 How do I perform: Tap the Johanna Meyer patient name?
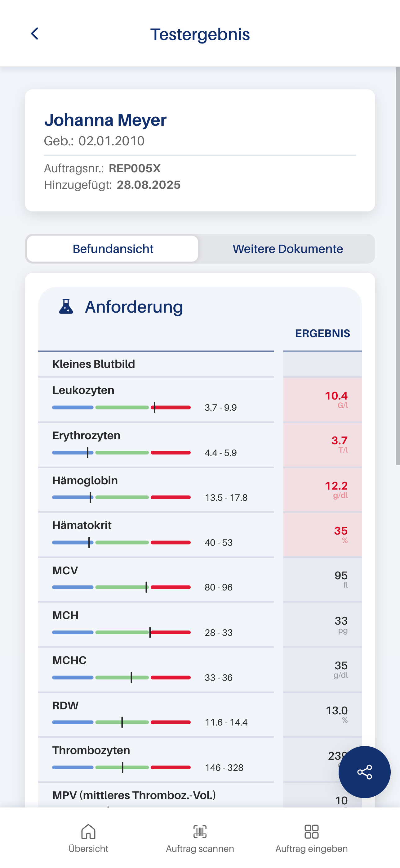click(x=105, y=120)
